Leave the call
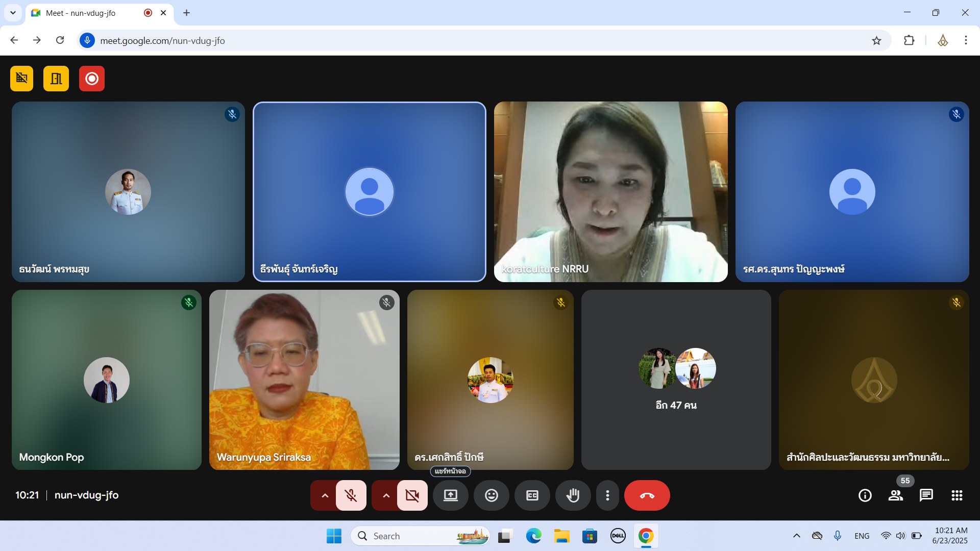980x551 pixels. [x=647, y=495]
